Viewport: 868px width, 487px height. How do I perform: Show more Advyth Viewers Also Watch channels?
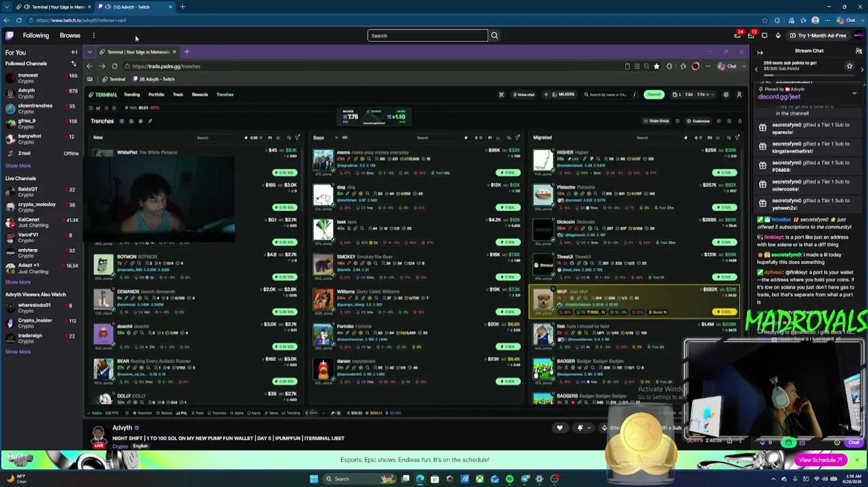tap(18, 352)
